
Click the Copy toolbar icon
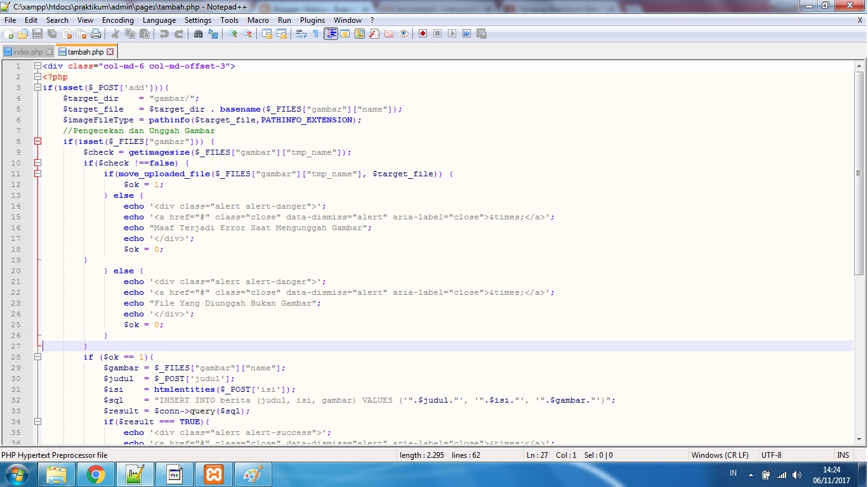(x=129, y=34)
